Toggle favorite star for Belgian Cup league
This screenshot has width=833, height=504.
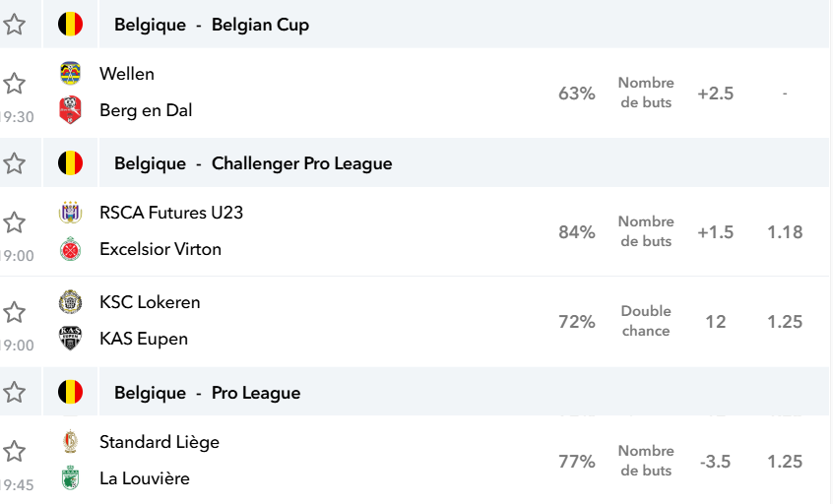(x=15, y=25)
